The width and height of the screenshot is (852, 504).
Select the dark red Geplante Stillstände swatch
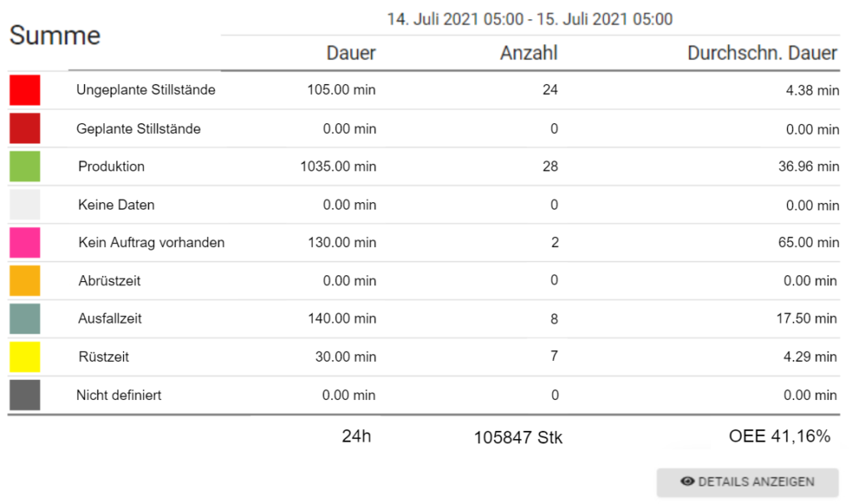click(x=25, y=128)
